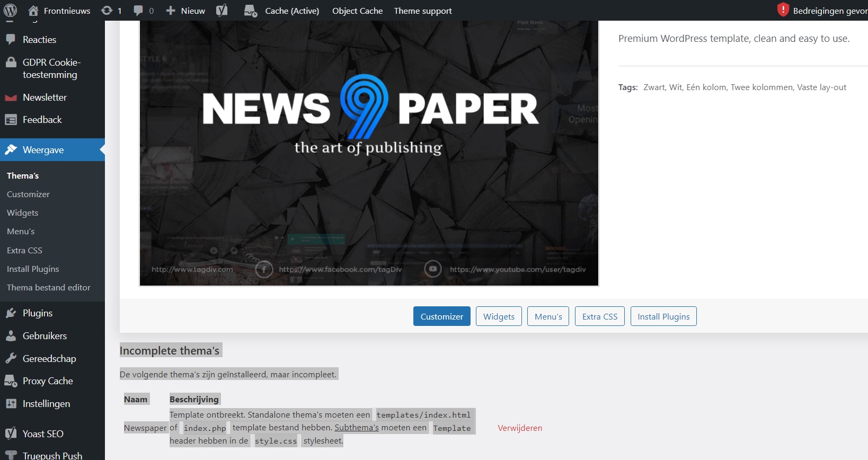Viewport: 868px width, 460px height.
Task: Click the Beschrijving column header
Action: point(194,400)
